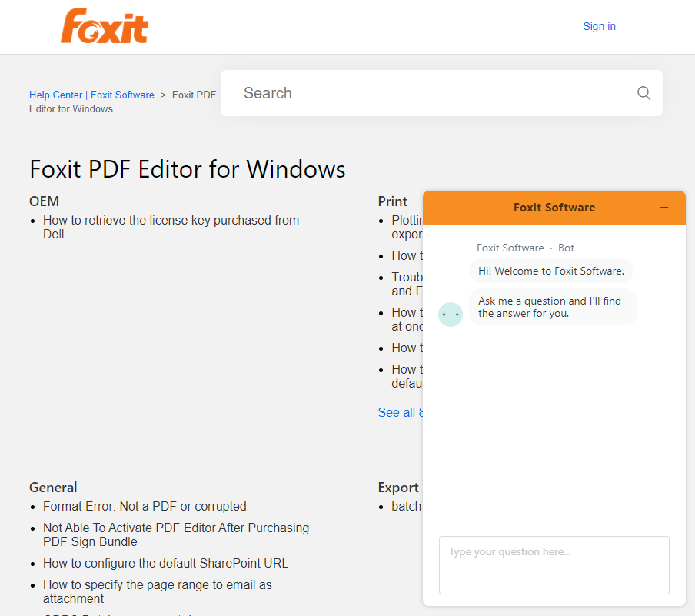Click the Foxit Software · Bot label
This screenshot has height=616, width=695.
pyautogui.click(x=525, y=248)
